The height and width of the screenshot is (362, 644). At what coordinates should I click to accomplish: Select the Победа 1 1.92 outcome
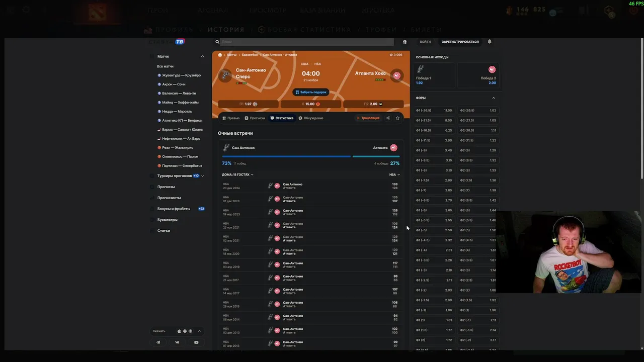pyautogui.click(x=435, y=75)
